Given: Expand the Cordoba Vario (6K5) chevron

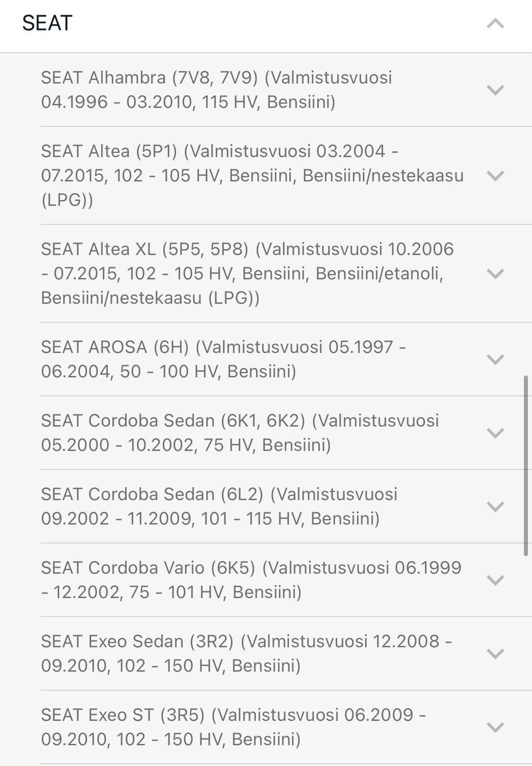Looking at the screenshot, I should (x=495, y=580).
